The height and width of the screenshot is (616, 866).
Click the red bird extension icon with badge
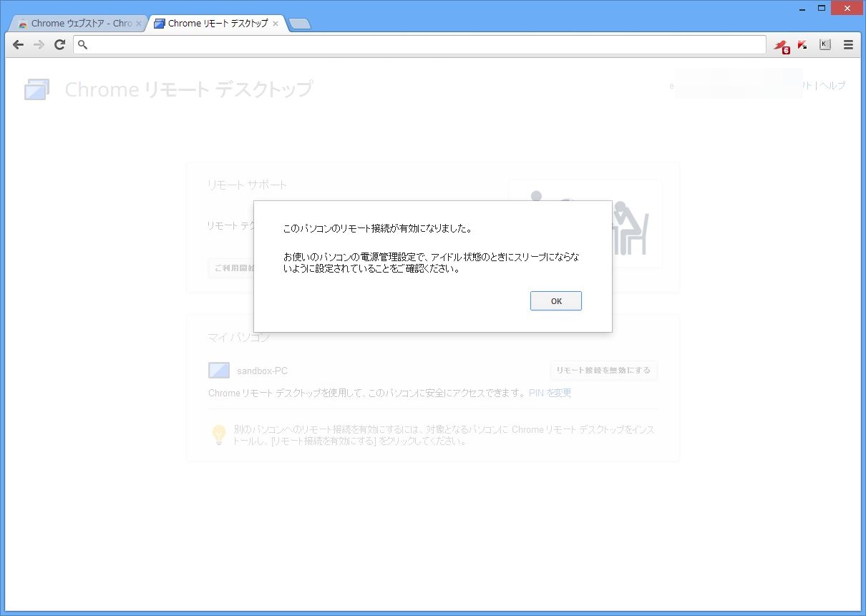[782, 46]
